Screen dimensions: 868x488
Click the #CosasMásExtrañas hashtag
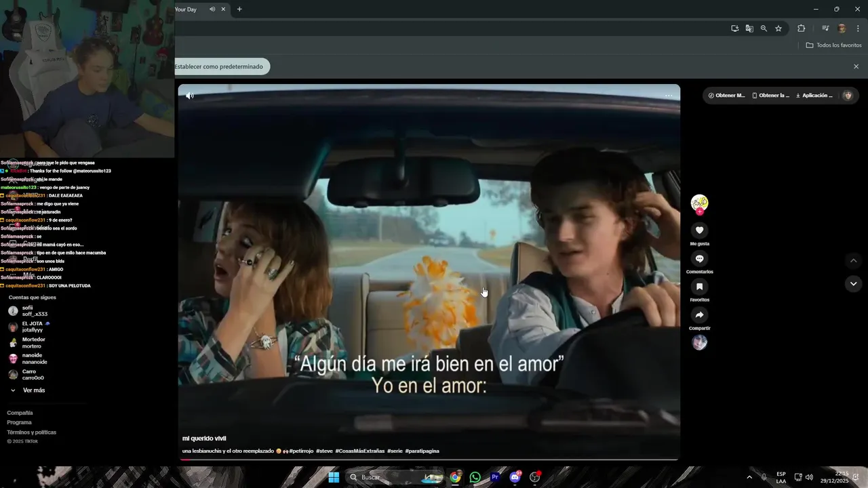point(359,451)
